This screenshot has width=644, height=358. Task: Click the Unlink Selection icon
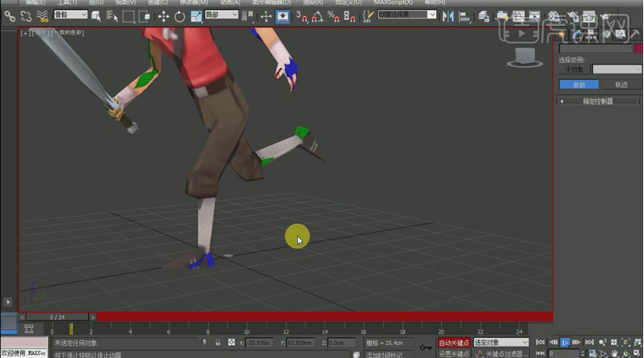click(x=26, y=16)
